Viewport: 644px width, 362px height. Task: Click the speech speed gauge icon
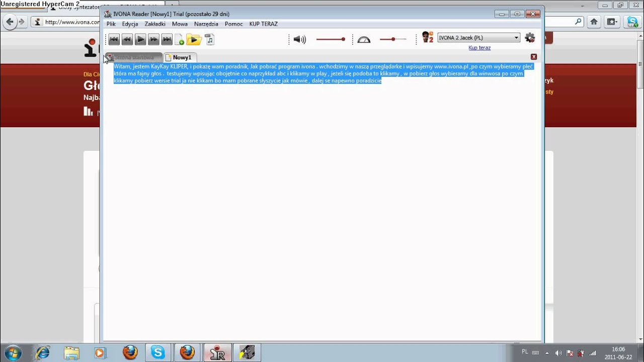(364, 39)
